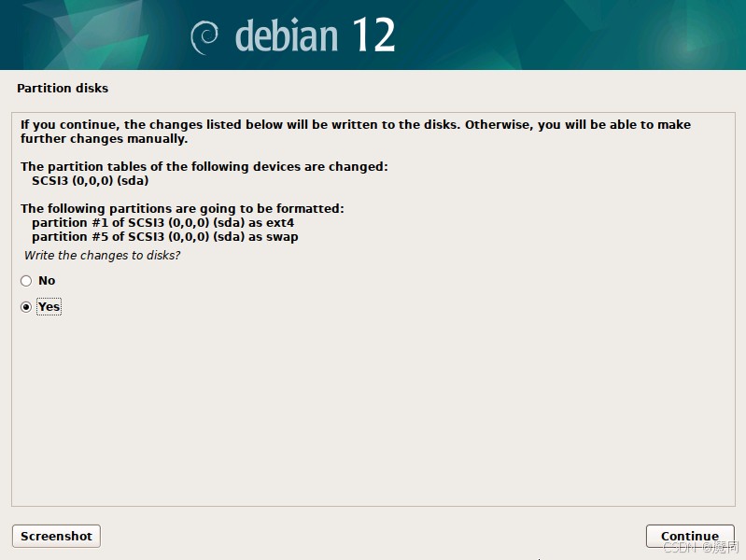
Task: Click the 12 version number in the banner
Action: pos(374,35)
